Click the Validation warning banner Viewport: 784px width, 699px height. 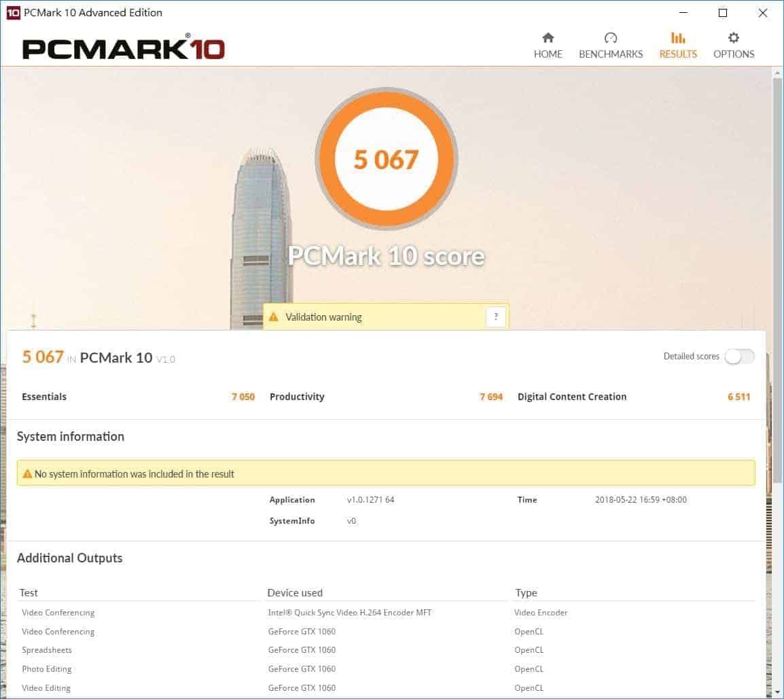coord(386,317)
